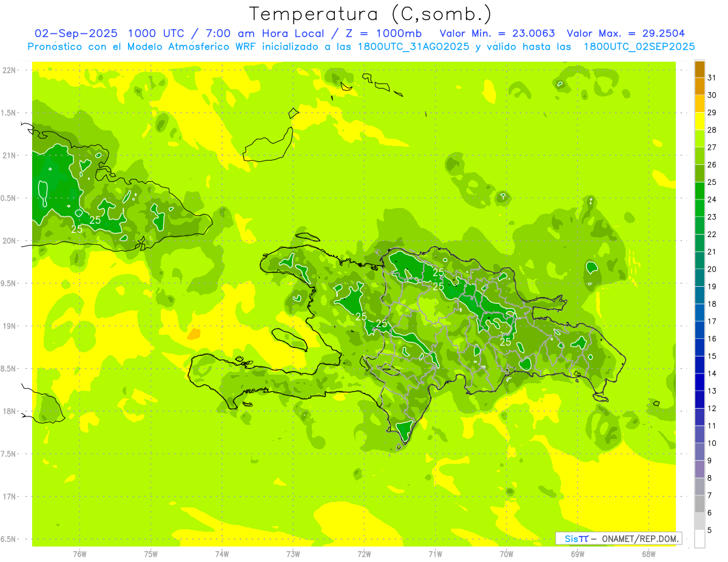Click the '20N' latitude label
The width and height of the screenshot is (728, 562).
pyautogui.click(x=9, y=241)
